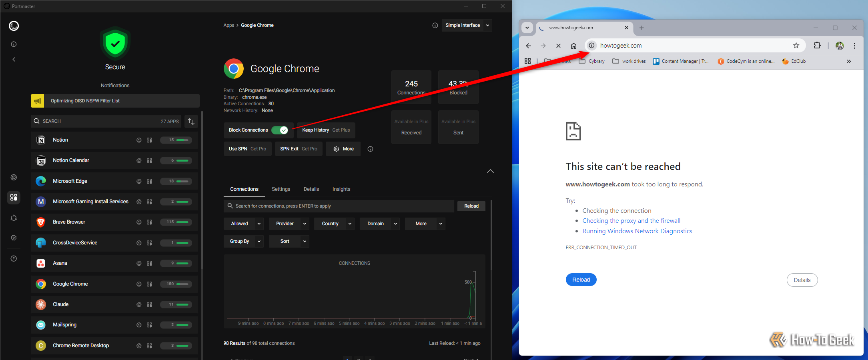Click info icon beside More button
Screen dimensions: 868x360
[371, 149]
